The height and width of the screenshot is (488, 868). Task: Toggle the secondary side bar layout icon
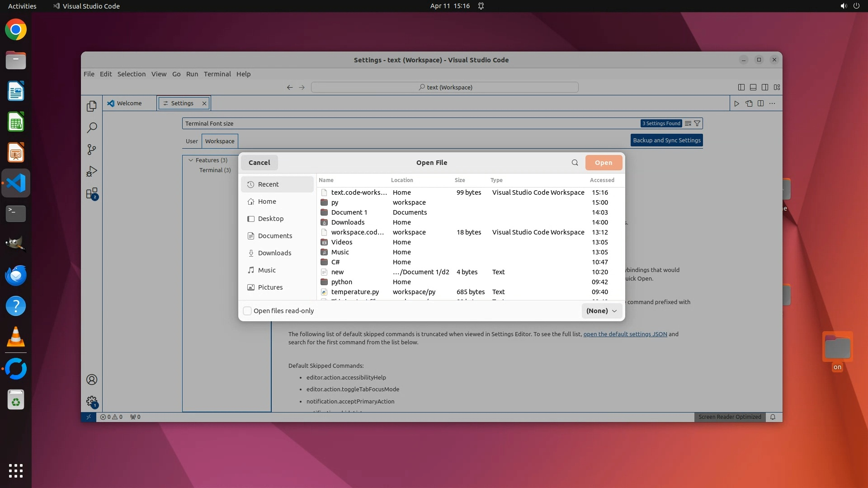765,87
